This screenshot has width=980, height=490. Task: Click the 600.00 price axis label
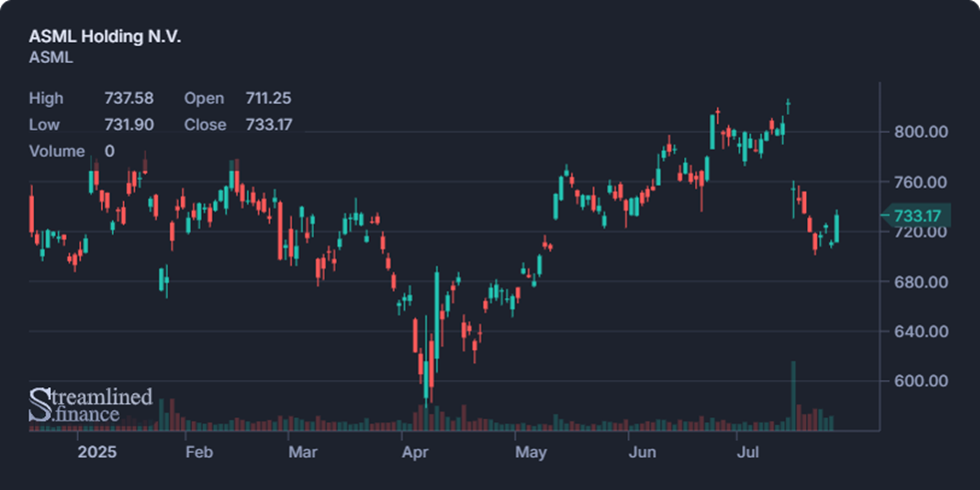[921, 381]
